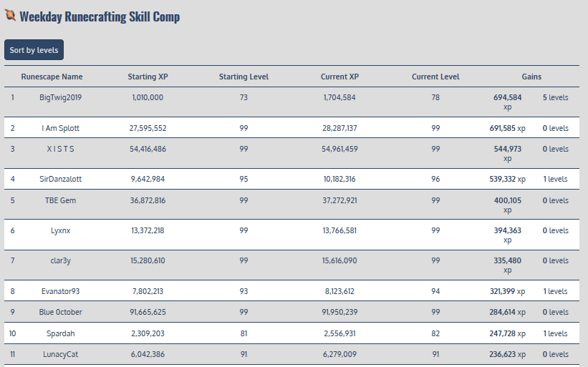Image resolution: width=588 pixels, height=367 pixels.
Task: Click the TBE Gem player name
Action: tap(60, 200)
